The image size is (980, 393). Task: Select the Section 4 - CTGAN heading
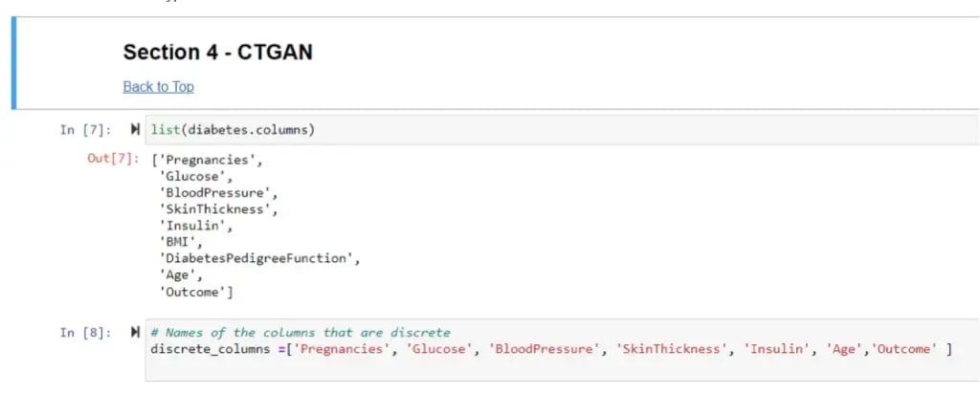click(x=217, y=53)
